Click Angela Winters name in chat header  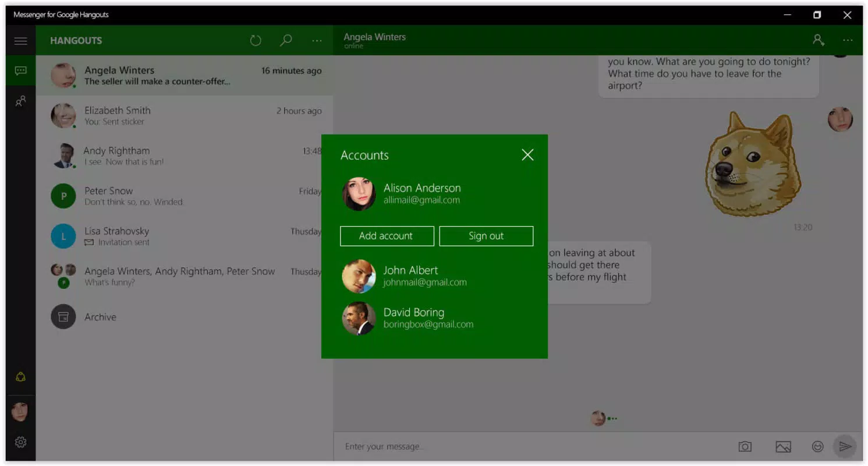374,37
